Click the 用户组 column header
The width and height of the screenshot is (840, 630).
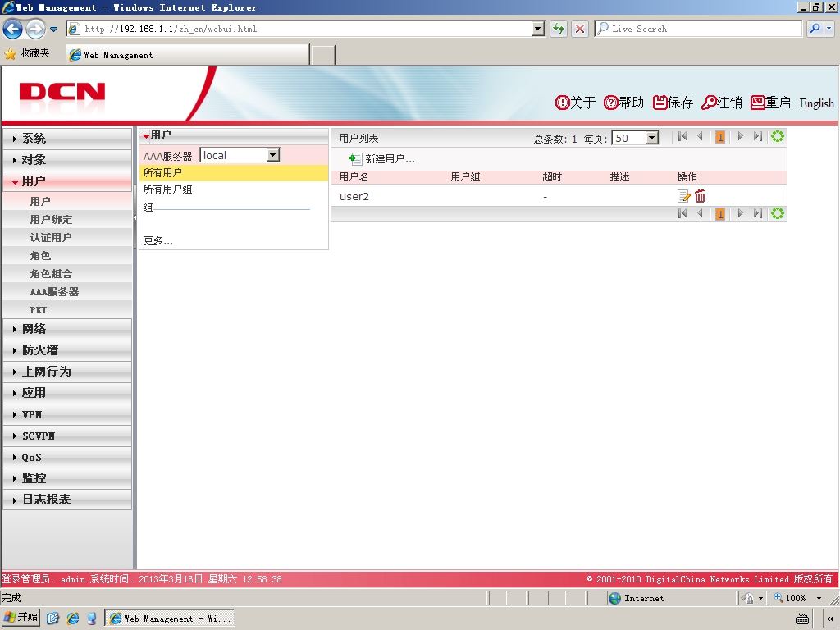pyautogui.click(x=465, y=177)
